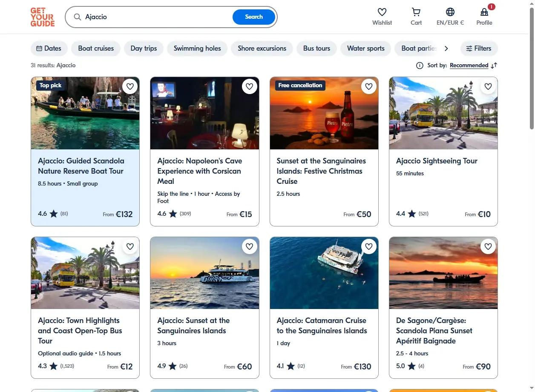Select the Boat cruises chip
The image size is (535, 392).
[x=96, y=49]
